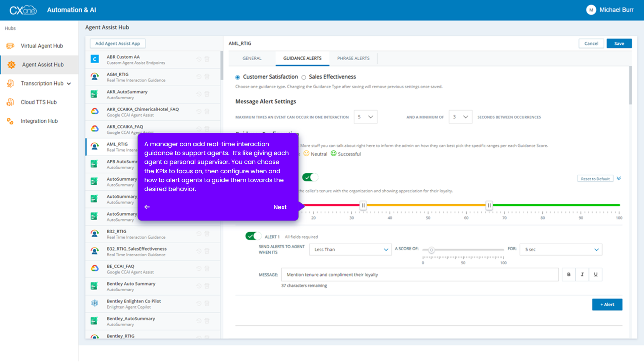This screenshot has width=644, height=362.
Task: Choose the Sales Effectiveness guidance type
Action: point(304,77)
